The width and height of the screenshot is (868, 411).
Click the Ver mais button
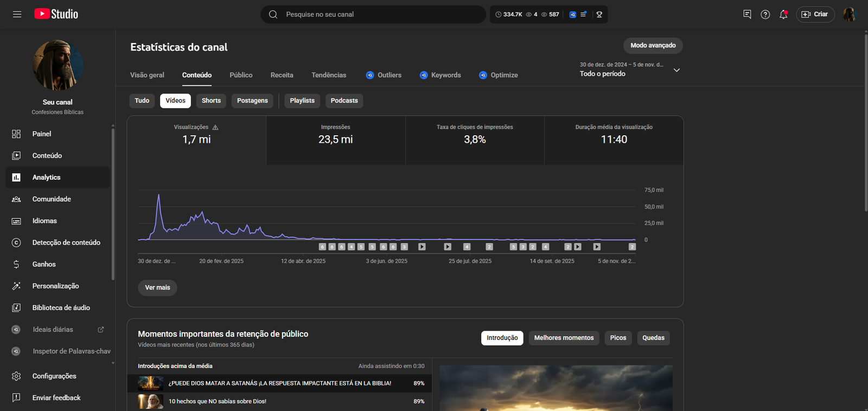(x=157, y=288)
